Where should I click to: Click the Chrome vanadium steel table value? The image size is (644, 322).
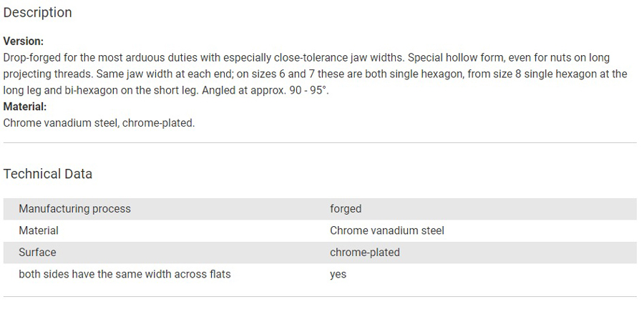[387, 230]
